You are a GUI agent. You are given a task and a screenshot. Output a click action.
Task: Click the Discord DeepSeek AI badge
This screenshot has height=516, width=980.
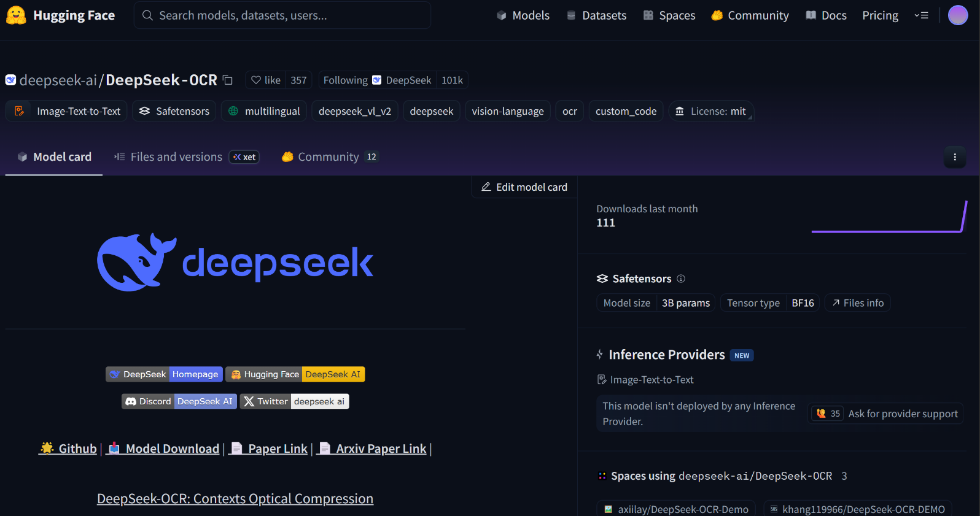click(179, 401)
